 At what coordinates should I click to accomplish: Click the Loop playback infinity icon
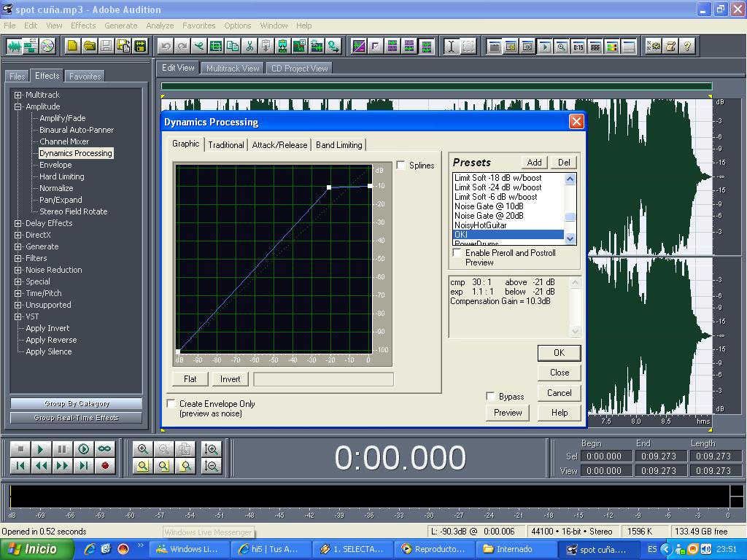(x=105, y=449)
